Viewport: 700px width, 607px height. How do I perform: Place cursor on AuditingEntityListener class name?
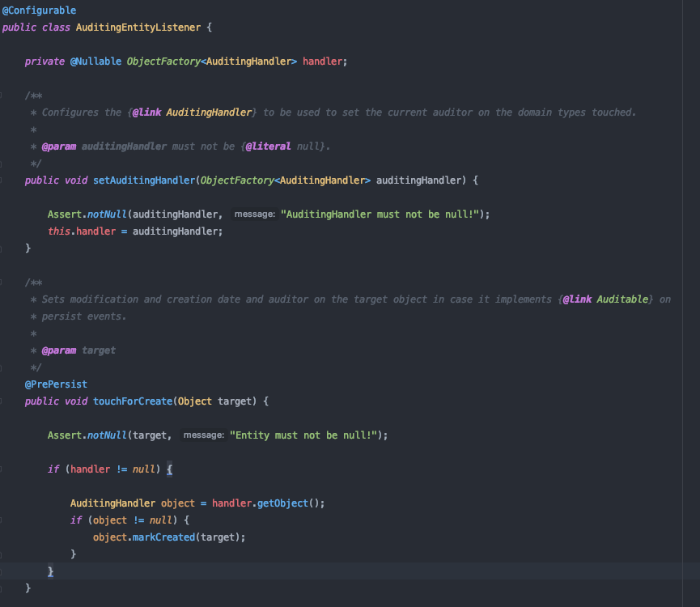[x=138, y=28]
